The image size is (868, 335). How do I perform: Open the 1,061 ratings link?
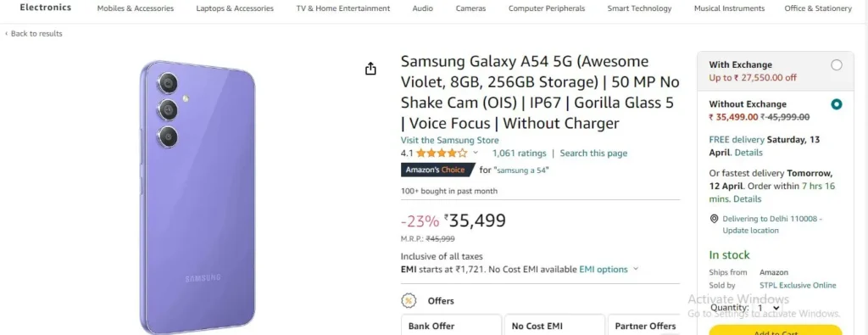coord(520,154)
